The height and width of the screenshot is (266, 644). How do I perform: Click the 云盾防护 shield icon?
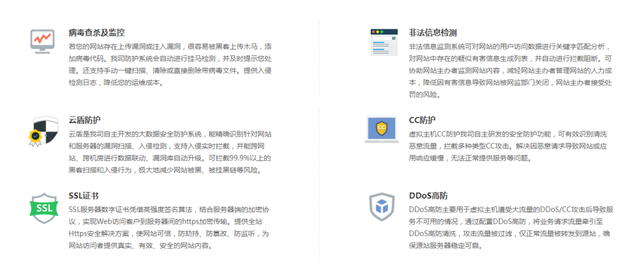click(x=44, y=130)
